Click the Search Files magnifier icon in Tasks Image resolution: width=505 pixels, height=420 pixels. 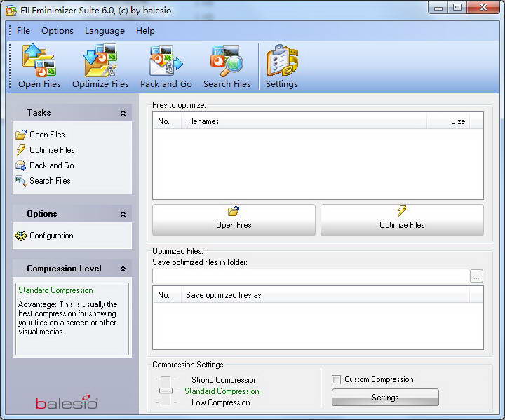21,181
